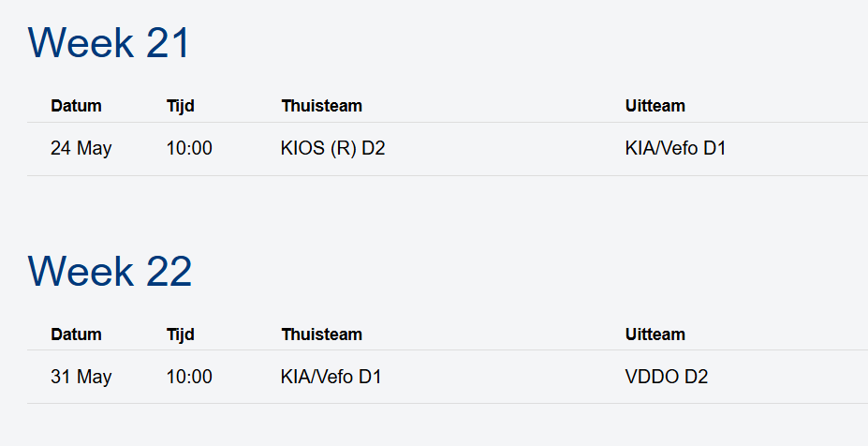Click the Week 22 heading
The height and width of the screenshot is (446, 868).
[110, 271]
